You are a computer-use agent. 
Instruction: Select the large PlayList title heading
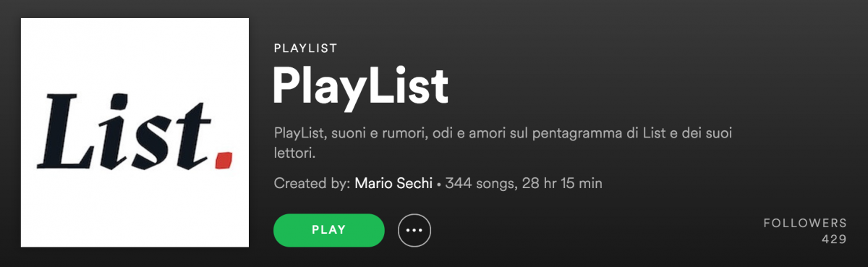[x=360, y=88]
